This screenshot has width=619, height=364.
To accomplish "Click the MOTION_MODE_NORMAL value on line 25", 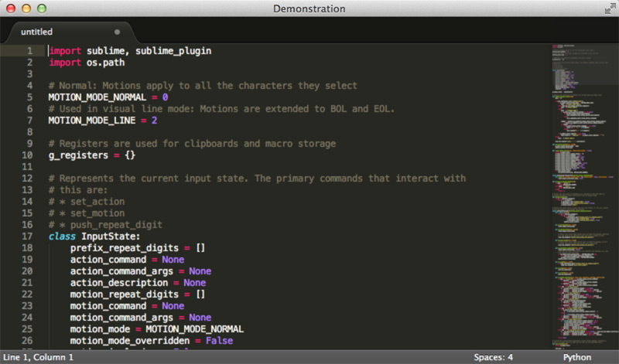I will pyautogui.click(x=195, y=329).
